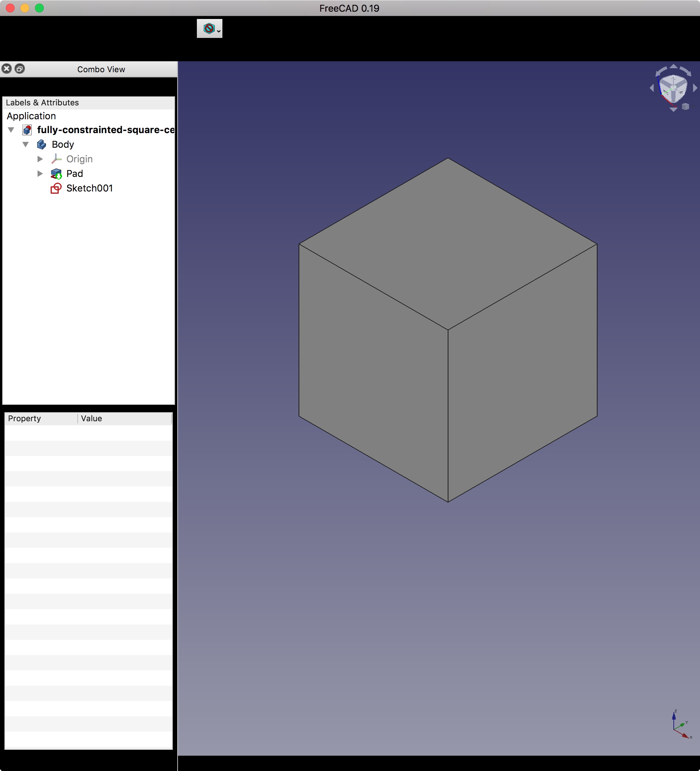The image size is (700, 771).
Task: Undock the Combo View panel
Action: coord(20,69)
